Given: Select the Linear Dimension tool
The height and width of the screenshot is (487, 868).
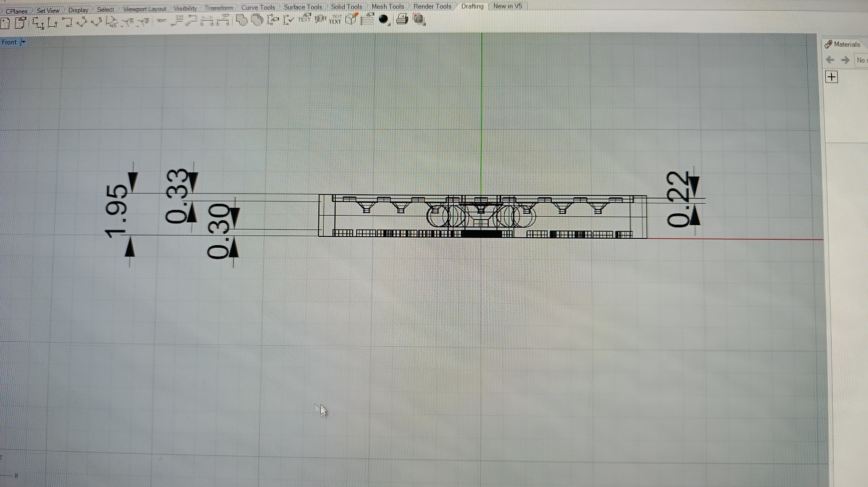Looking at the screenshot, I should click(37, 22).
